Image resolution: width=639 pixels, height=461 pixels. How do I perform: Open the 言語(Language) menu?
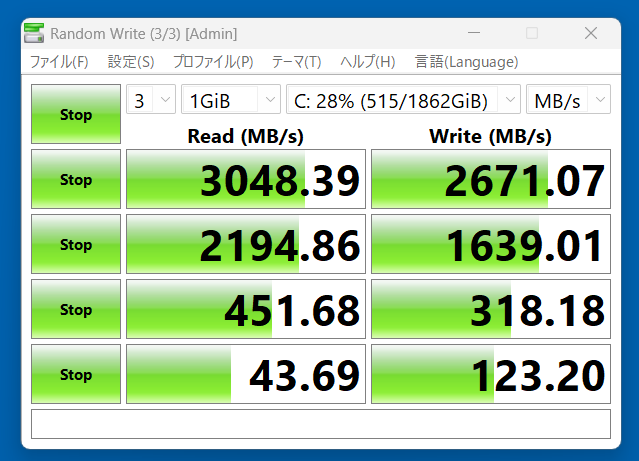467,62
